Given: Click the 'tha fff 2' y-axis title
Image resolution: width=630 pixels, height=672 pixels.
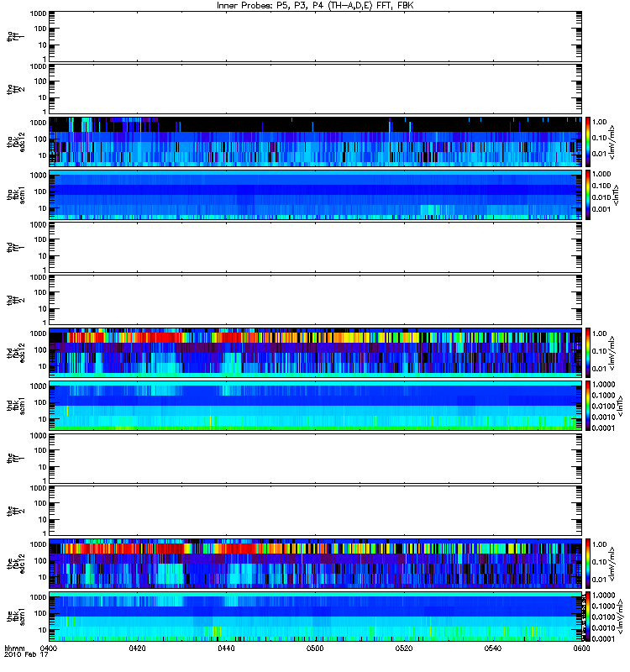Looking at the screenshot, I should [x=16, y=89].
